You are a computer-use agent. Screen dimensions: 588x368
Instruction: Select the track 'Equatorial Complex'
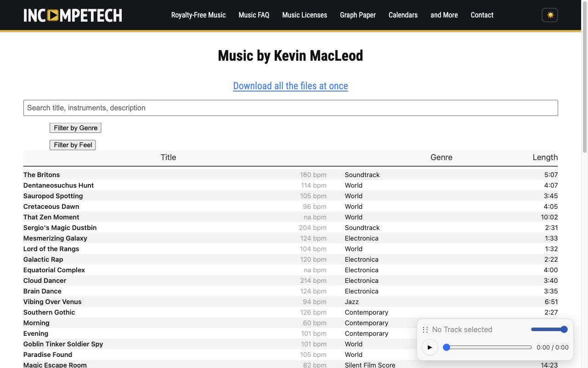54,270
